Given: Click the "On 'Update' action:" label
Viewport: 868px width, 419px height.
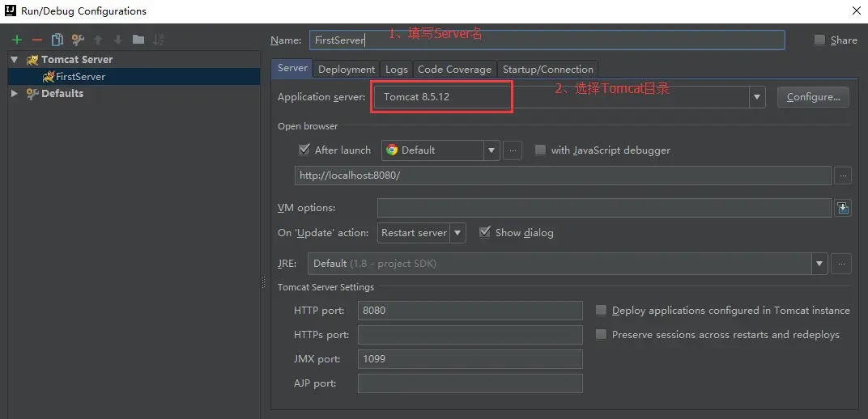Looking at the screenshot, I should click(x=323, y=233).
